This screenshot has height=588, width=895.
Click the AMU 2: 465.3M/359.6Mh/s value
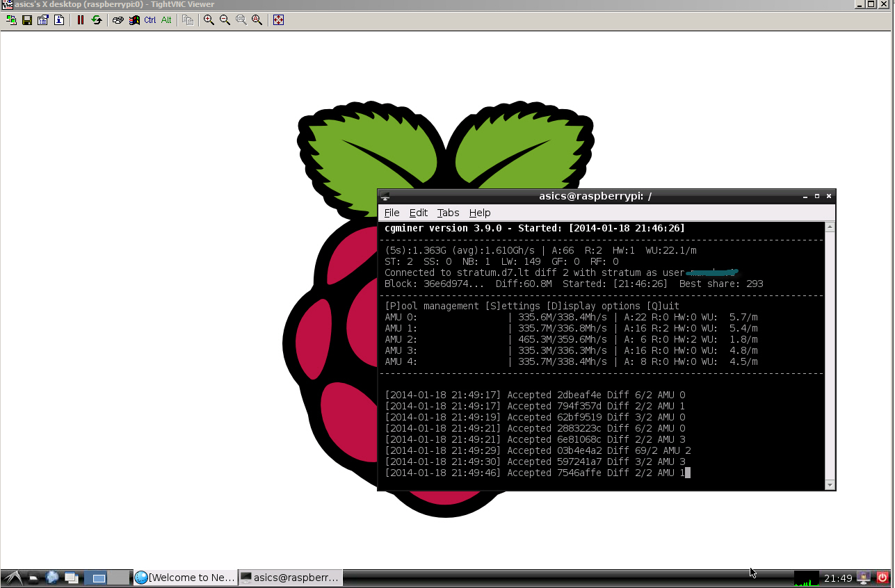coord(563,339)
